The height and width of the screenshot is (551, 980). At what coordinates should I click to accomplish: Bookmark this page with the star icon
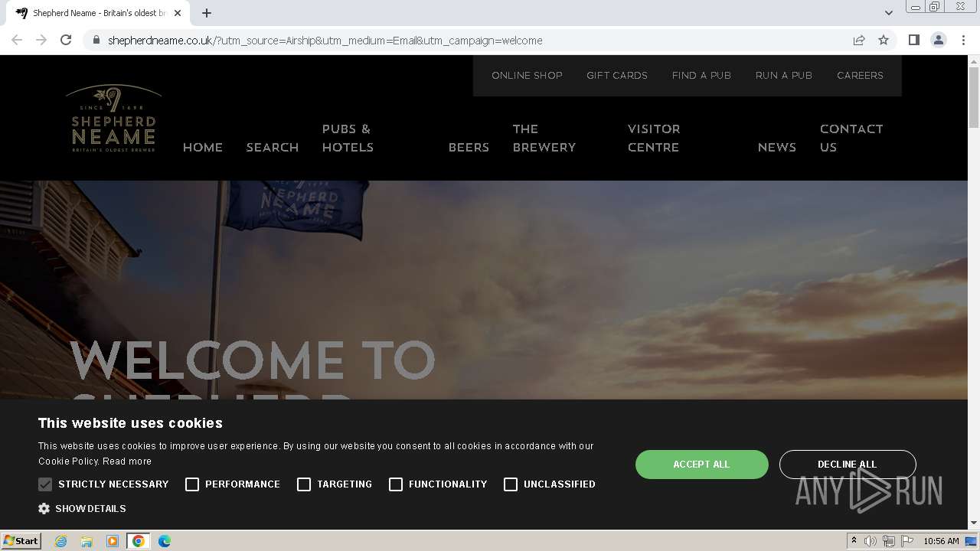pyautogui.click(x=884, y=40)
